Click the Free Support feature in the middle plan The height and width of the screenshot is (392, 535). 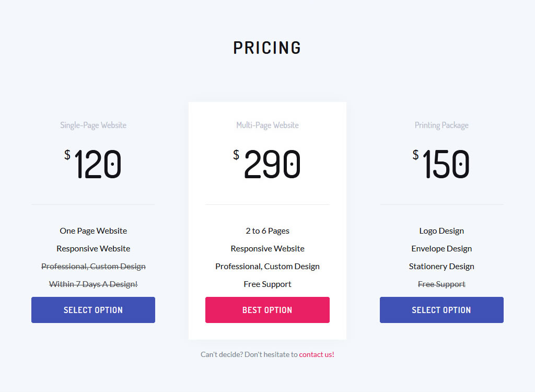[267, 284]
